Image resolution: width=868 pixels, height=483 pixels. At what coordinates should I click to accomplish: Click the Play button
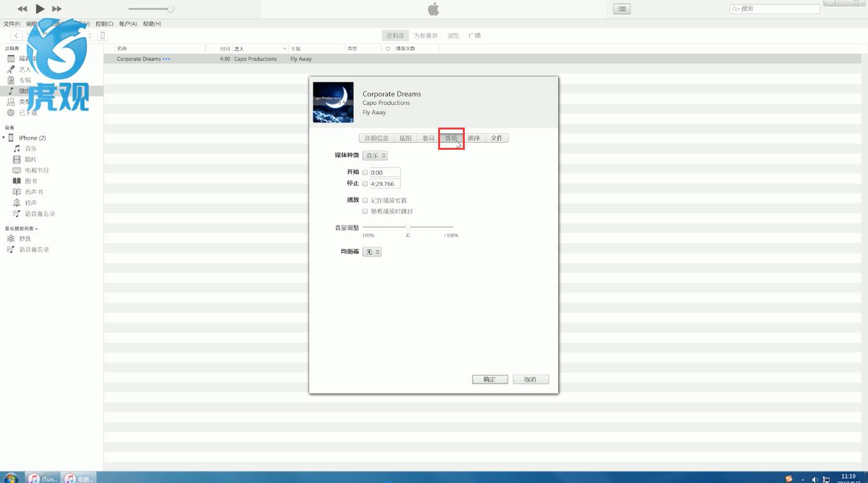pos(40,9)
